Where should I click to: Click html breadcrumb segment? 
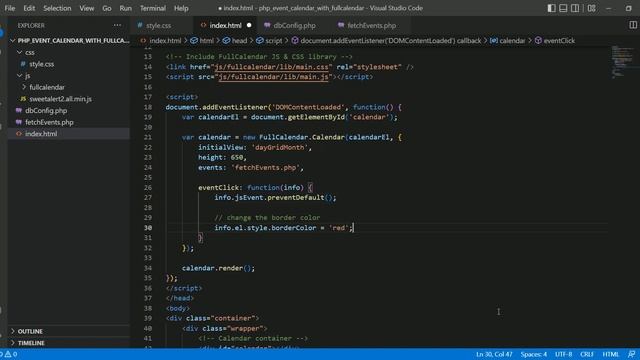coord(202,40)
